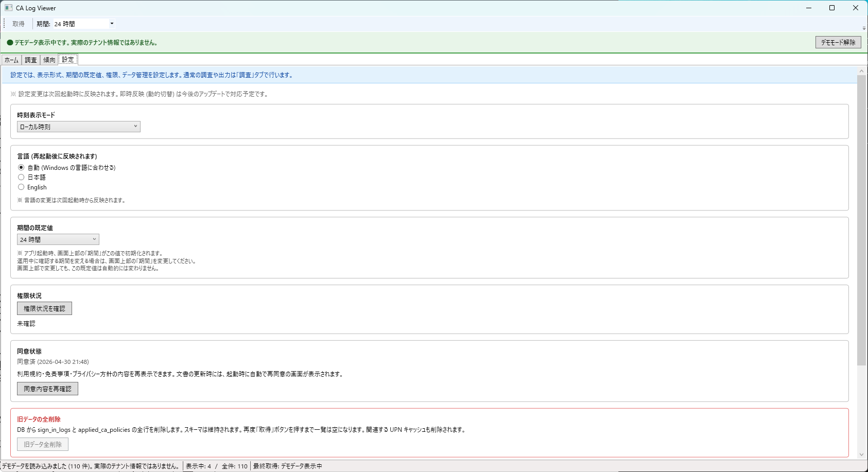The width and height of the screenshot is (868, 472).
Task: Click the 同意済 timestamp text
Action: click(53, 362)
